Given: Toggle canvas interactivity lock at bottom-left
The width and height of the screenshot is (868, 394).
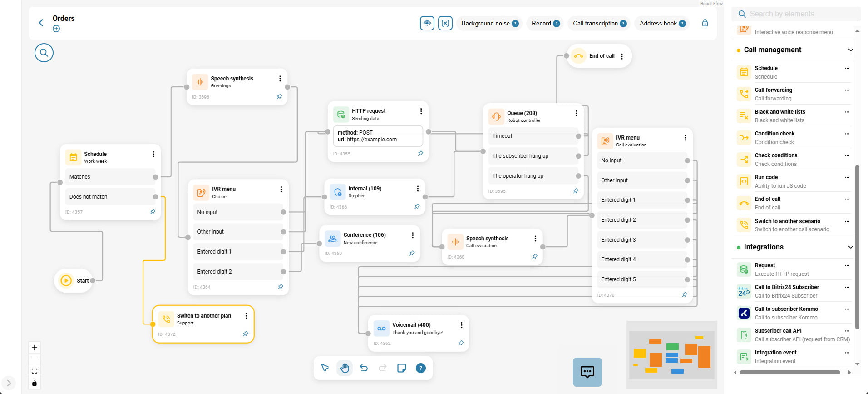Looking at the screenshot, I should (x=35, y=383).
